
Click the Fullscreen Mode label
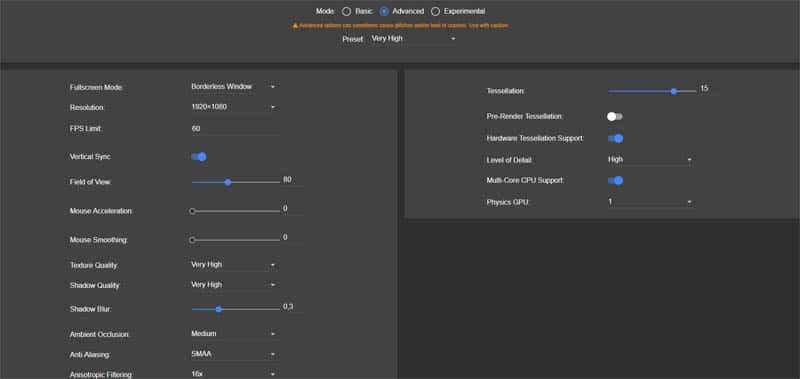96,88
